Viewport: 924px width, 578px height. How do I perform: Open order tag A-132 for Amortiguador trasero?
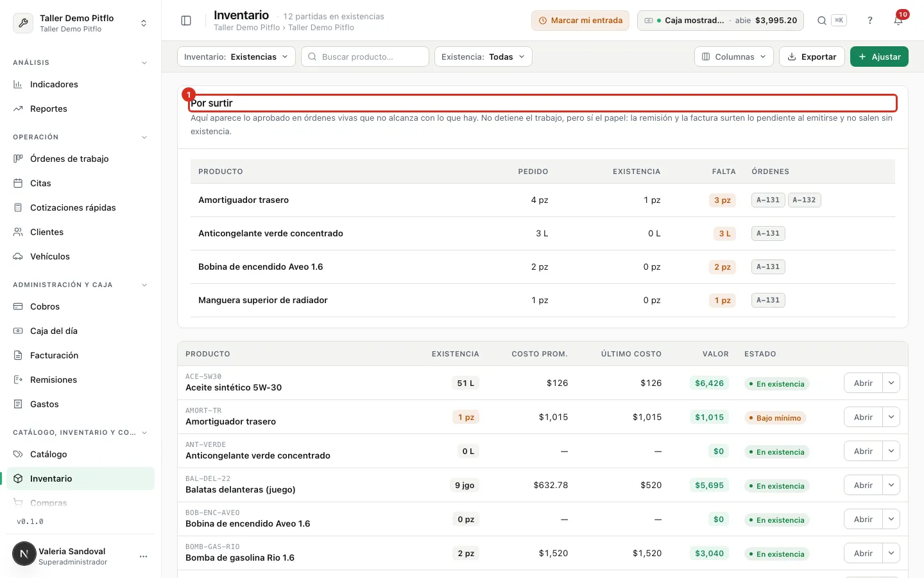tap(804, 200)
